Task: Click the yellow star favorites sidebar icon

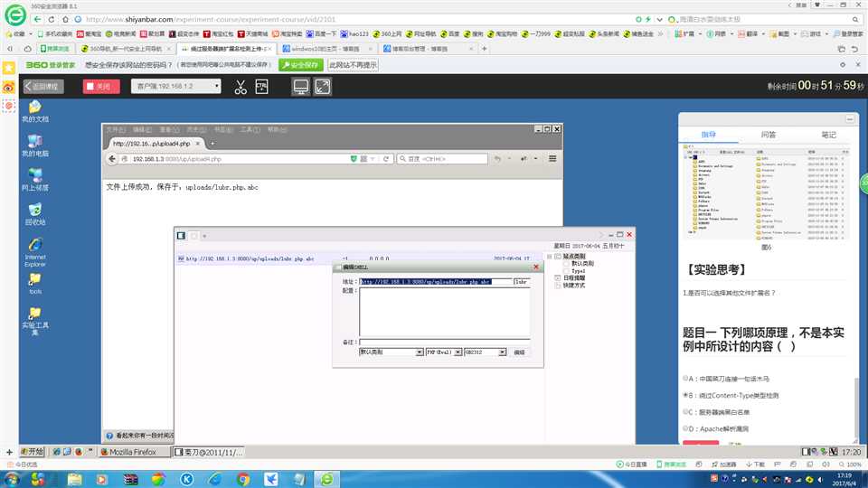Action: (9, 68)
